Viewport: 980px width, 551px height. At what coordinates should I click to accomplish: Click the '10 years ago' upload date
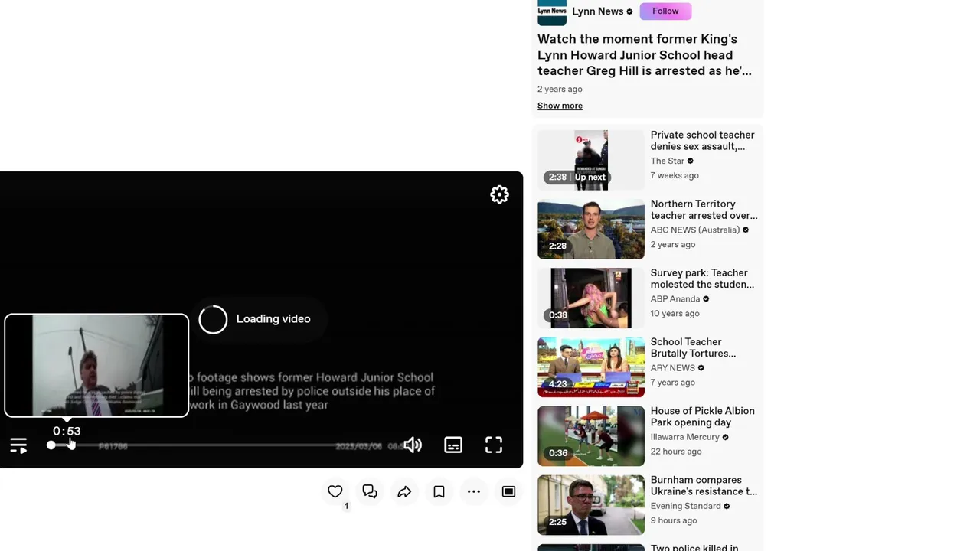point(675,313)
